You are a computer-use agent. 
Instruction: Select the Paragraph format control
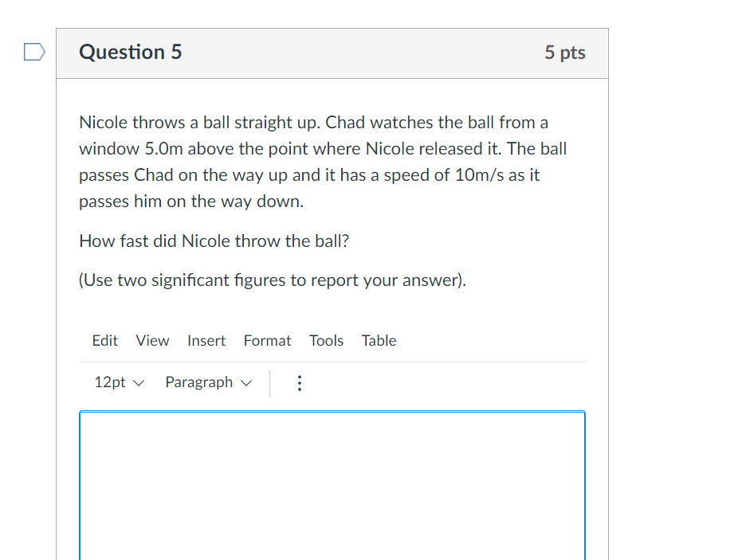[199, 382]
